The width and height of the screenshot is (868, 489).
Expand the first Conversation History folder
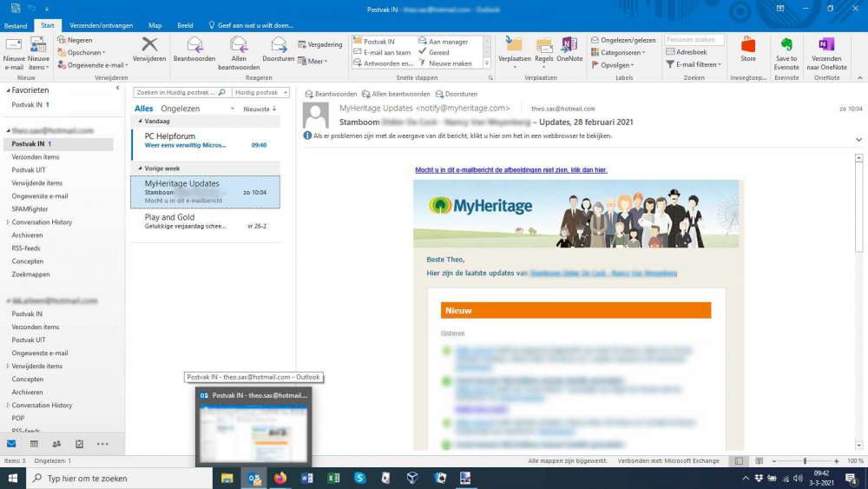tap(8, 222)
